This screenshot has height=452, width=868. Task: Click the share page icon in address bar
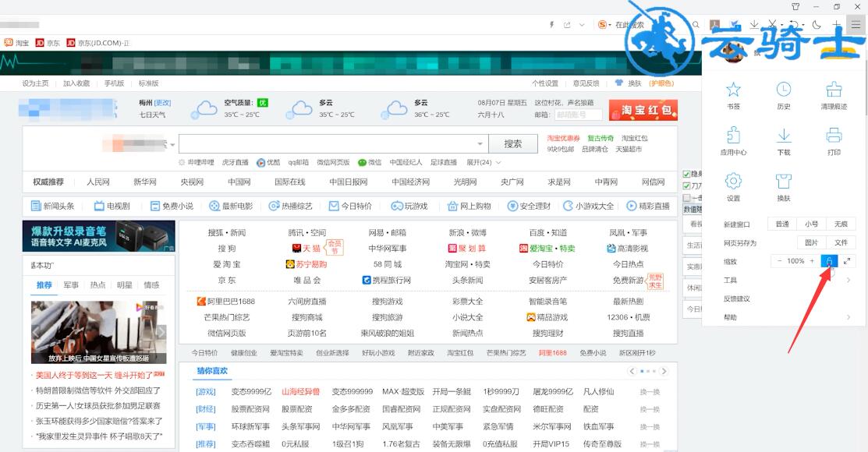567,25
